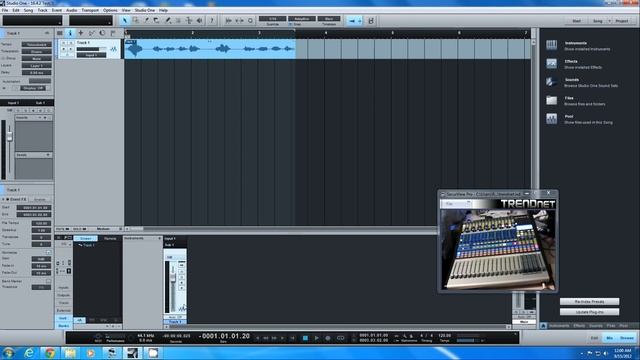Toggle the Bend Marker checkbox
Image resolution: width=640 pixels, height=360 pixels.
[48, 281]
